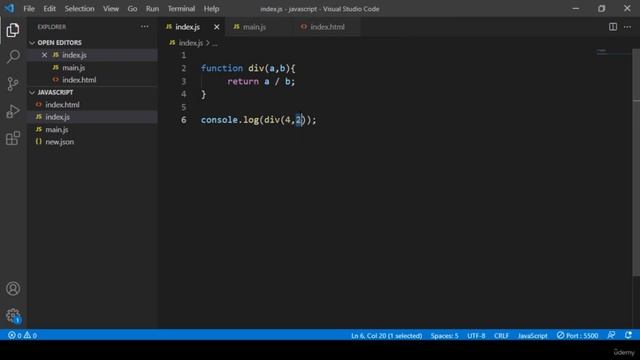Screen dimensions: 640x360
Task: Click the minimap code preview
Action: point(602,52)
